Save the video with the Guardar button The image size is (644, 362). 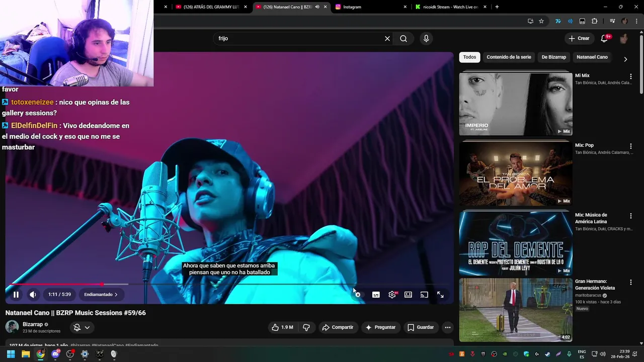pos(421,327)
